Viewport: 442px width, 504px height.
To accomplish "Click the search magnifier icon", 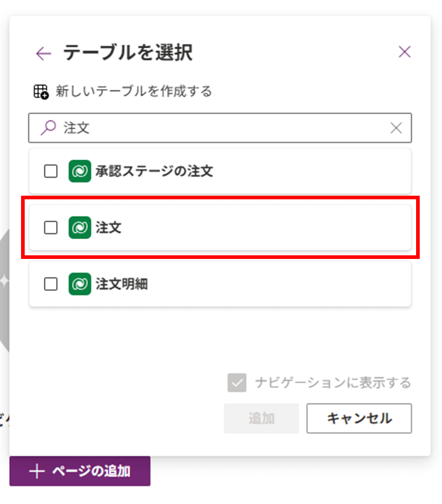I will (x=49, y=128).
